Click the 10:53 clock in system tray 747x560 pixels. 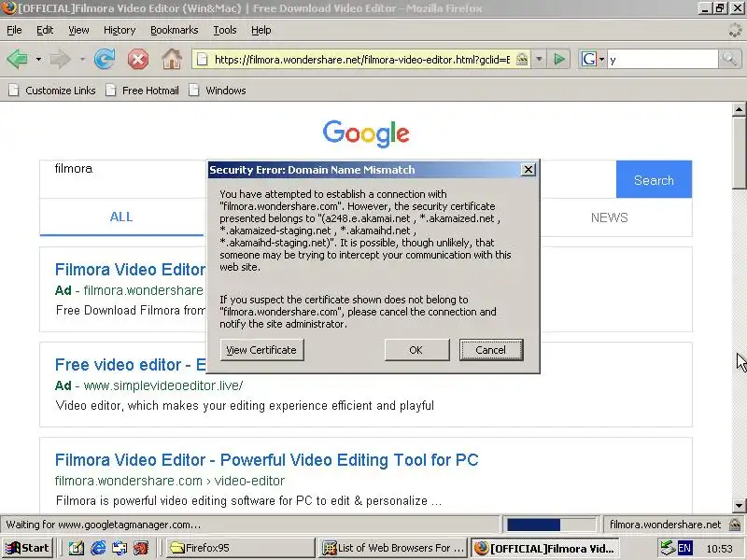pyautogui.click(x=719, y=549)
